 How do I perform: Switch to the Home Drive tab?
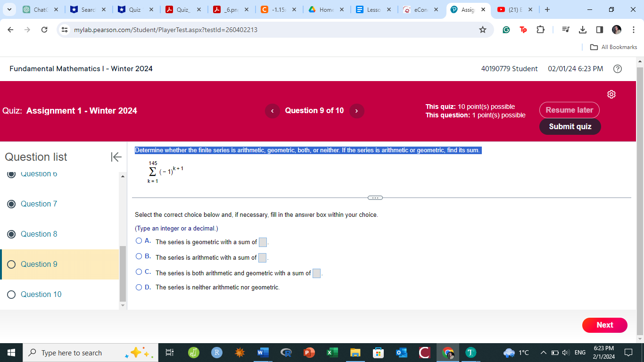point(326,9)
